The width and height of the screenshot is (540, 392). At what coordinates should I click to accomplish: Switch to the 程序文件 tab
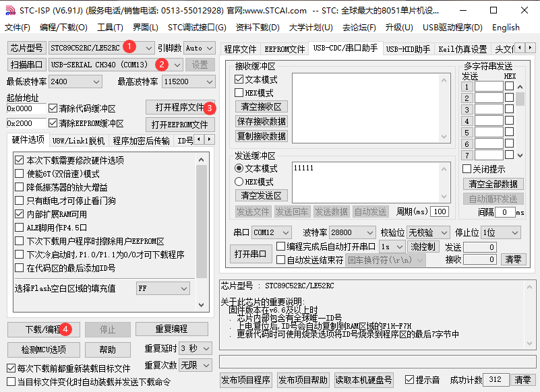tap(240, 49)
